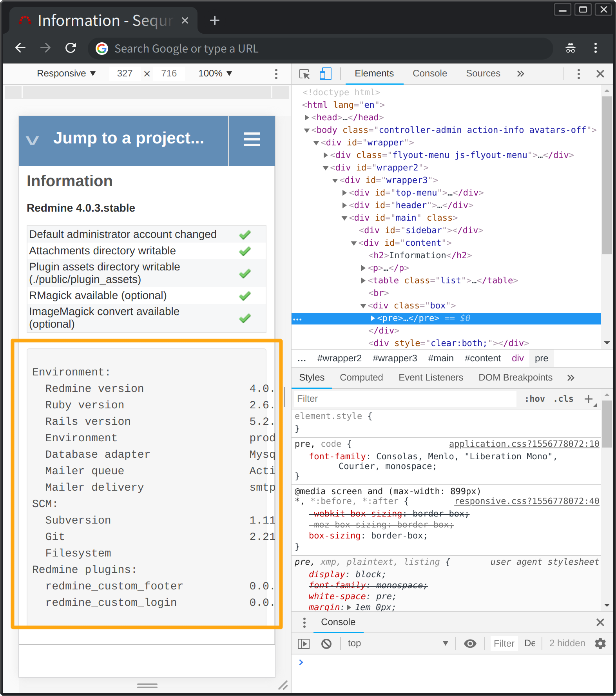The height and width of the screenshot is (696, 616).
Task: Expand the flyout-menu div node
Action: click(x=326, y=155)
